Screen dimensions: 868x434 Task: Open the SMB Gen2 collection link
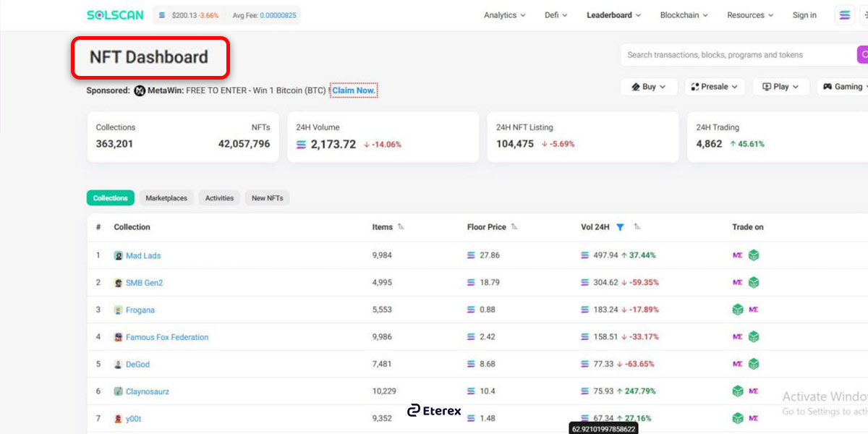pos(145,283)
